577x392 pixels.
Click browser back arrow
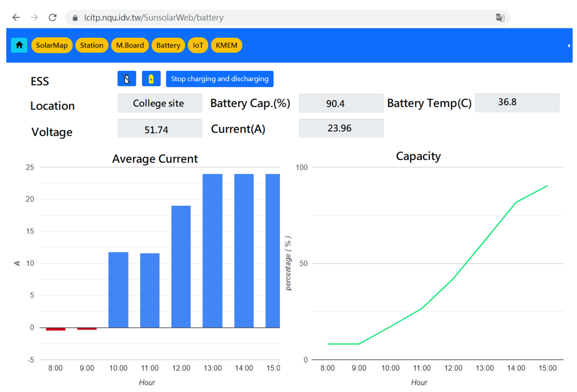16,18
